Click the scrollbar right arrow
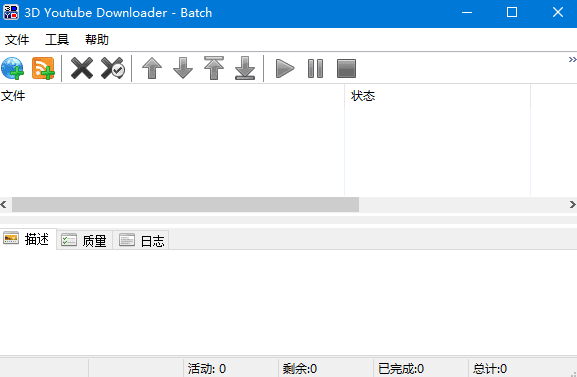 pyautogui.click(x=572, y=204)
